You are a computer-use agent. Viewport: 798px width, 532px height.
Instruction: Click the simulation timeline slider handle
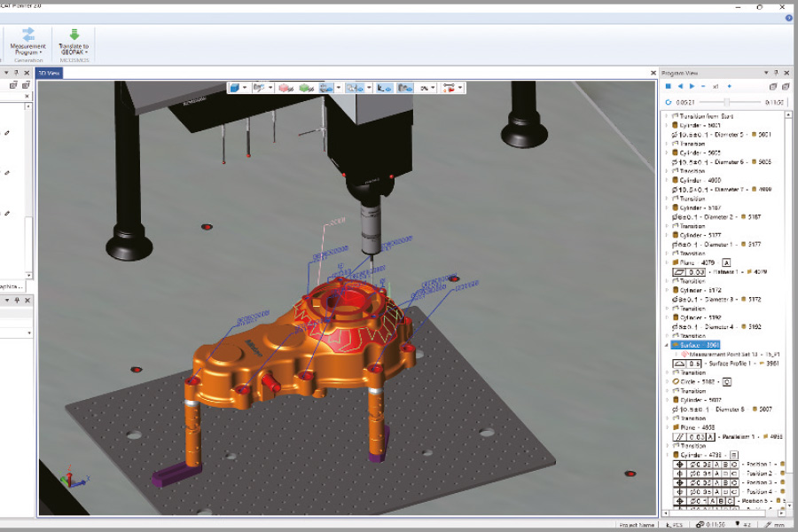point(727,102)
